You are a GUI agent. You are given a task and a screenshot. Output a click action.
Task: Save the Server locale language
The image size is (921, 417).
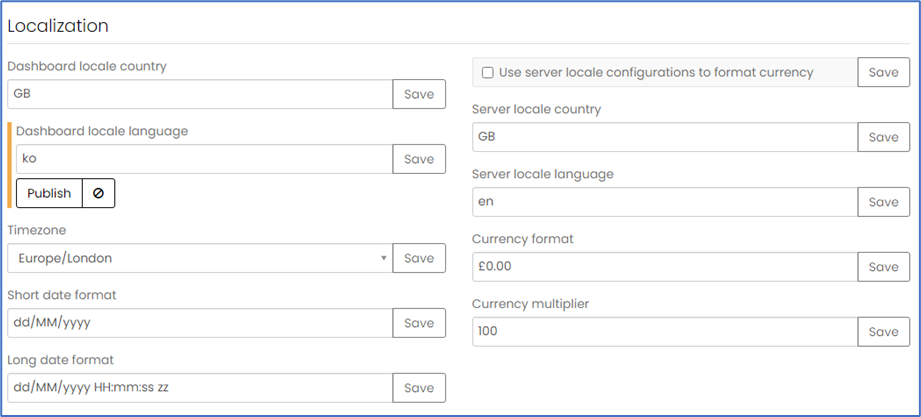(883, 202)
